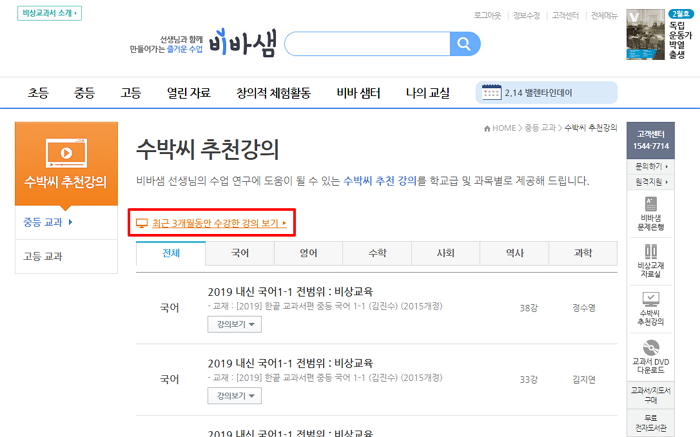Open 전체메뉴 link

604,16
